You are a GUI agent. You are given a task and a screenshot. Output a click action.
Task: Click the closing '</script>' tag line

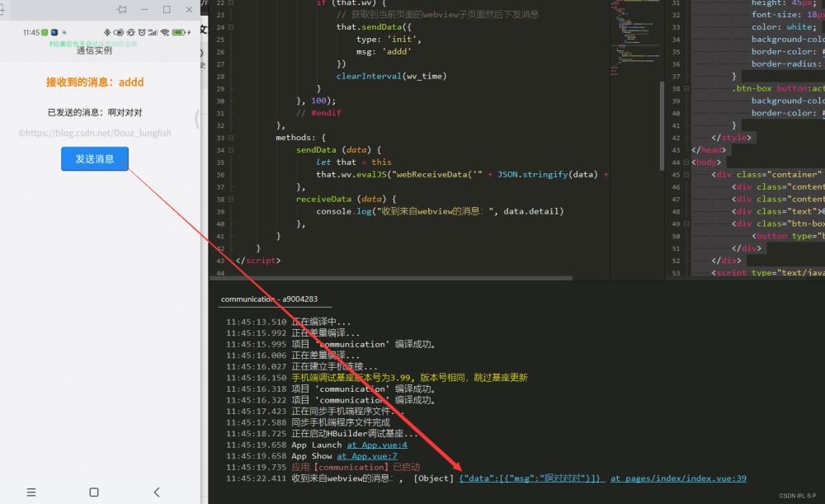[x=258, y=261]
